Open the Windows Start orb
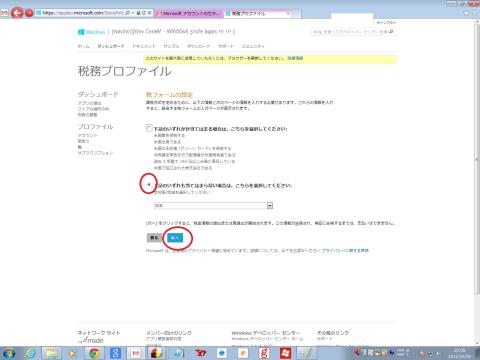The height and width of the screenshot is (360, 480). (9, 353)
